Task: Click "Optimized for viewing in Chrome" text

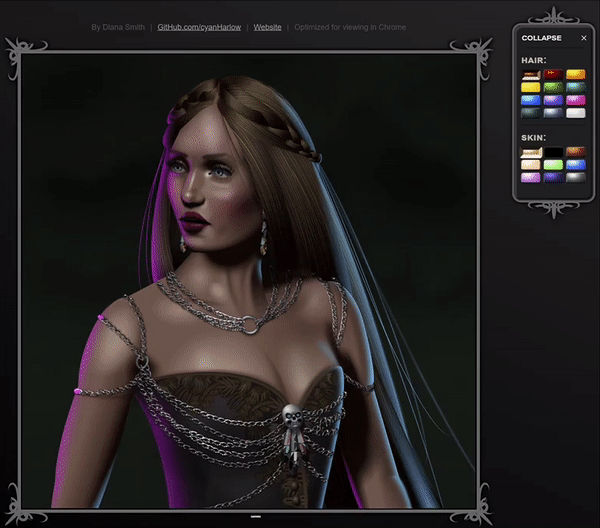Action: pyautogui.click(x=350, y=27)
